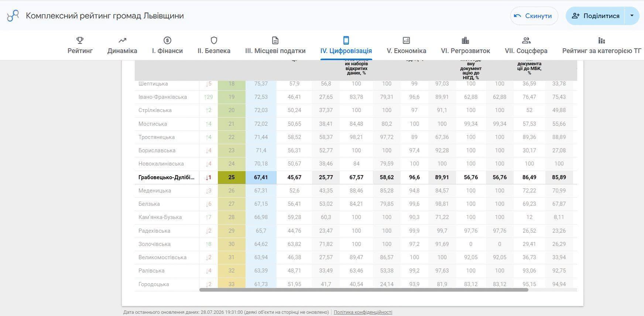This screenshot has width=644, height=316.
Task: Select the Грабовецько-Дулібівська row name
Action: pos(166,177)
